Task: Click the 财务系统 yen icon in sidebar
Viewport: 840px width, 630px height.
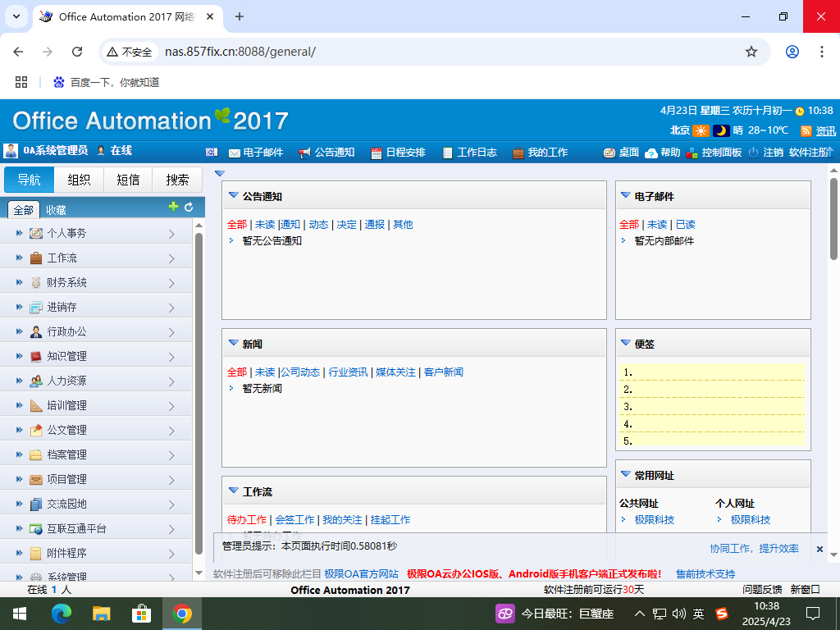Action: [x=36, y=282]
